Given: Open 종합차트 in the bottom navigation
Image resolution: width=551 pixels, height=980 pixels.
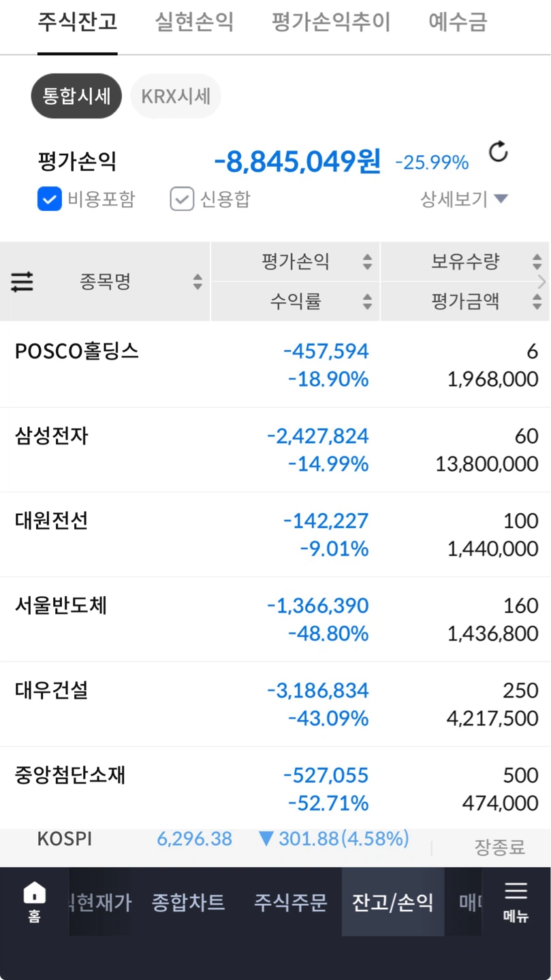Looking at the screenshot, I should (x=188, y=902).
